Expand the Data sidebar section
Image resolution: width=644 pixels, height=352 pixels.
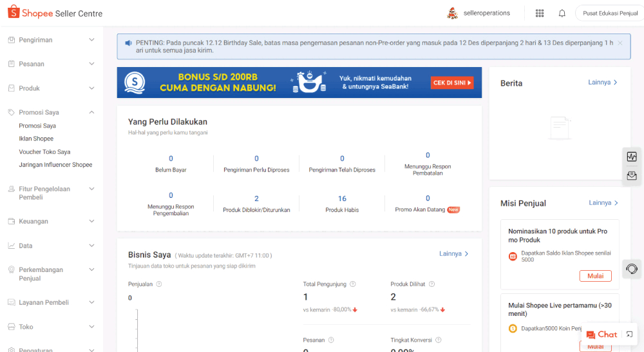pos(52,246)
